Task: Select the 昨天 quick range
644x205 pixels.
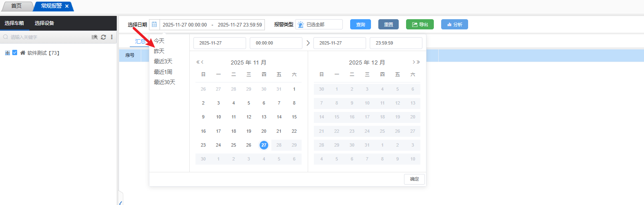Action: [159, 51]
